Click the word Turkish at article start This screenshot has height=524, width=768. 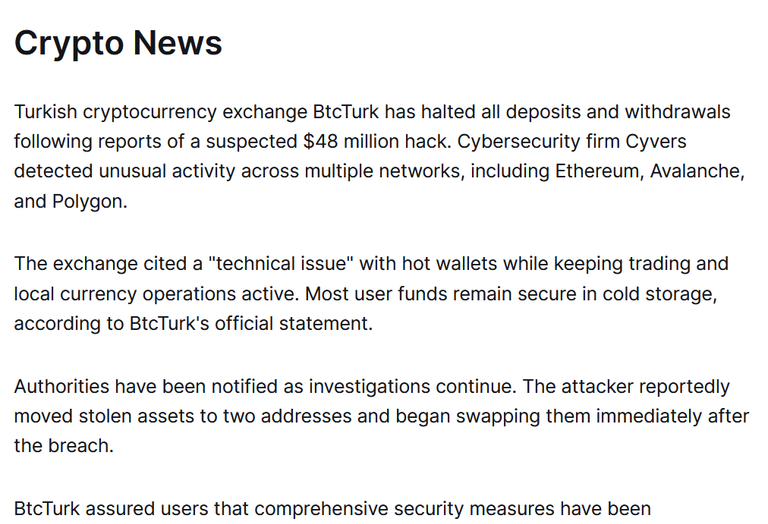coord(46,112)
